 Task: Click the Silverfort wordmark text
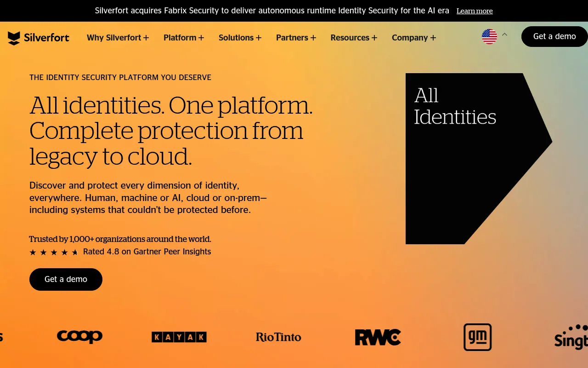[x=47, y=38]
